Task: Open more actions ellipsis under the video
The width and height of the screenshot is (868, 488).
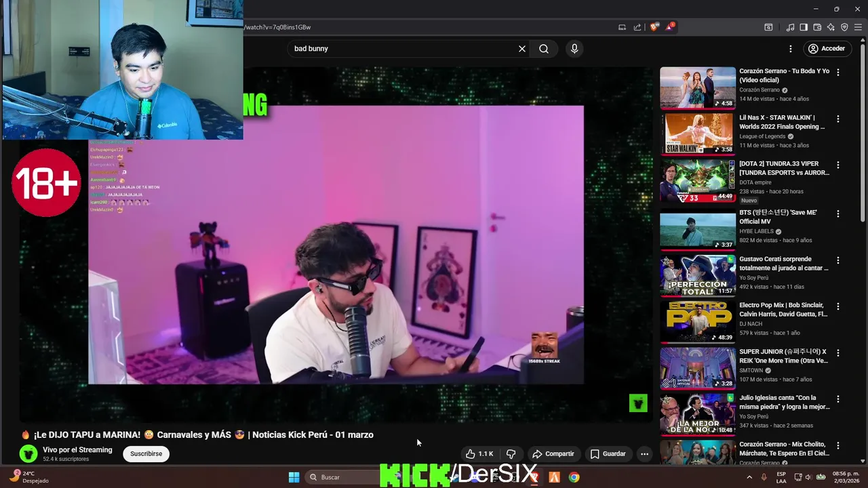Action: point(645,454)
